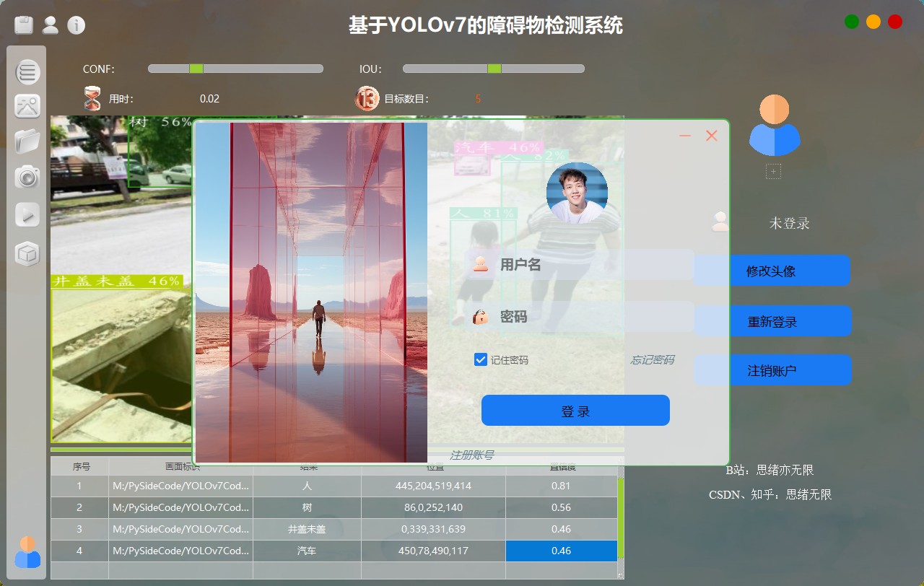Screen dimensions: 924x586
Task: Click the 注销账户 button
Action: point(772,371)
